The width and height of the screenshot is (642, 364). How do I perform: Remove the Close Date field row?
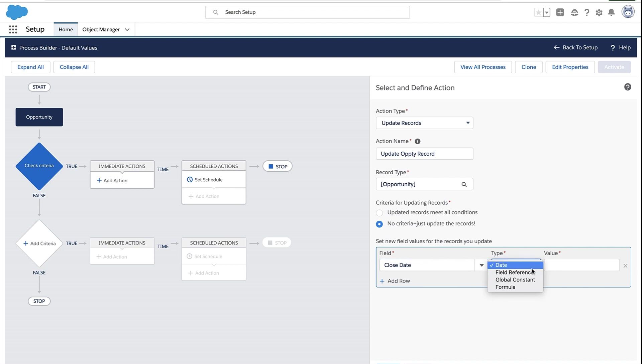coord(625,266)
